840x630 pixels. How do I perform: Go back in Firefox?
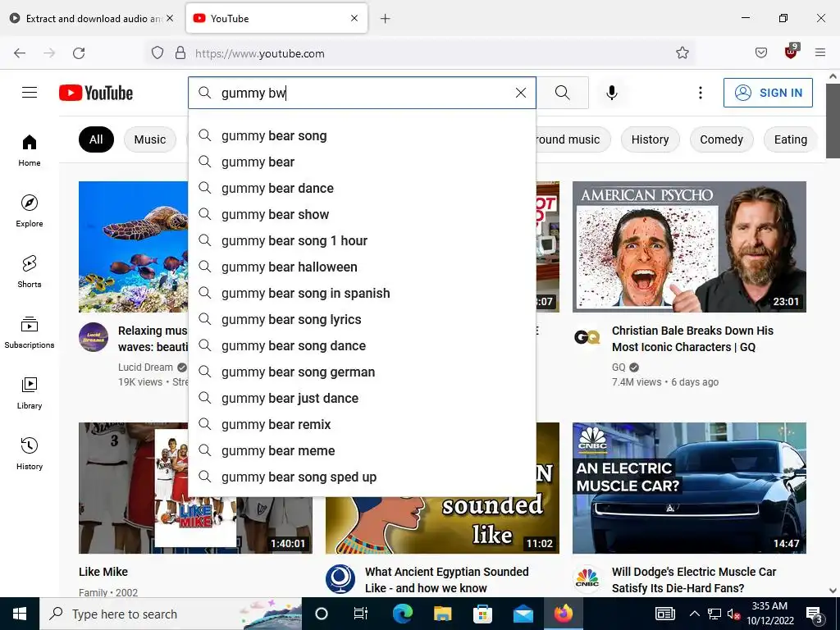[20, 53]
